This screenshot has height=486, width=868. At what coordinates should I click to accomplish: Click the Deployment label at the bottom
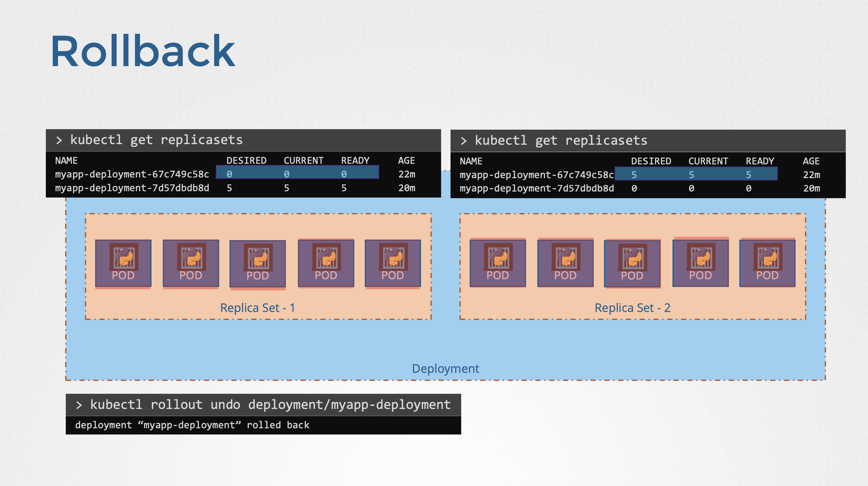click(446, 369)
